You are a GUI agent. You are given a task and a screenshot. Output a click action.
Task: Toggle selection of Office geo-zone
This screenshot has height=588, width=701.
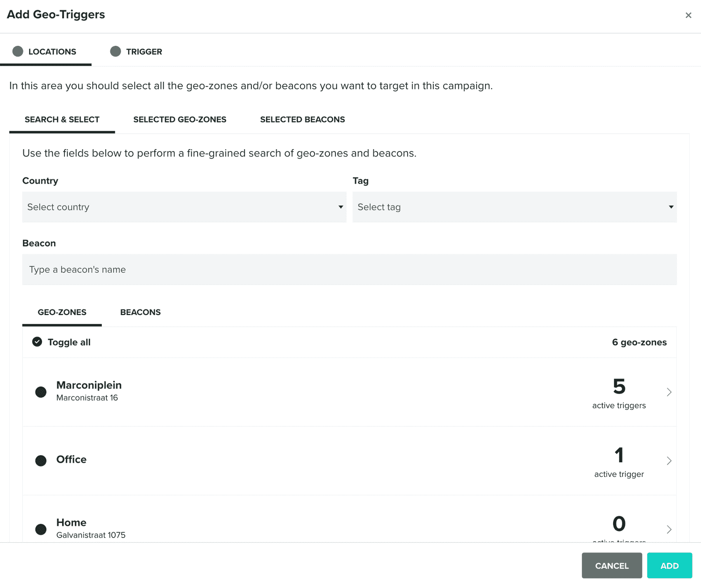[x=41, y=461]
